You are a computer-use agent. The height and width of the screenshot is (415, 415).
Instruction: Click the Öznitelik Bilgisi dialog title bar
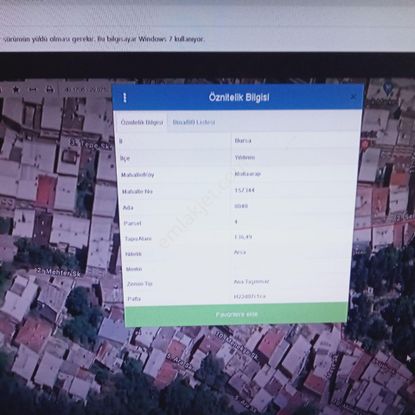[238, 97]
